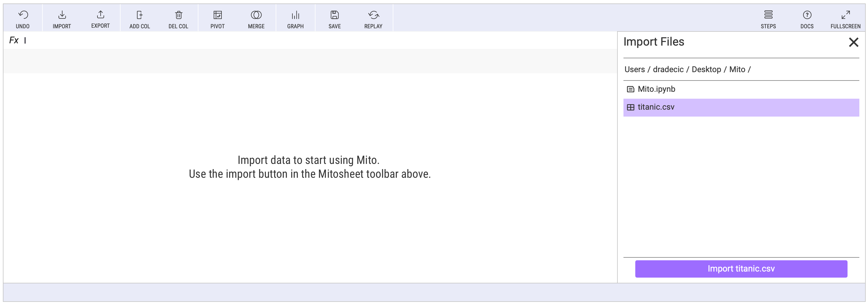The height and width of the screenshot is (303, 868).
Task: Go to the dradecic folder in path
Action: (668, 70)
